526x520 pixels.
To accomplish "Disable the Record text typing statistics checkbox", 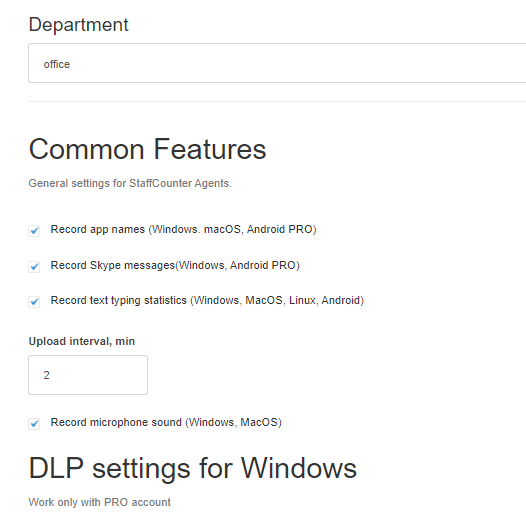I will point(34,302).
